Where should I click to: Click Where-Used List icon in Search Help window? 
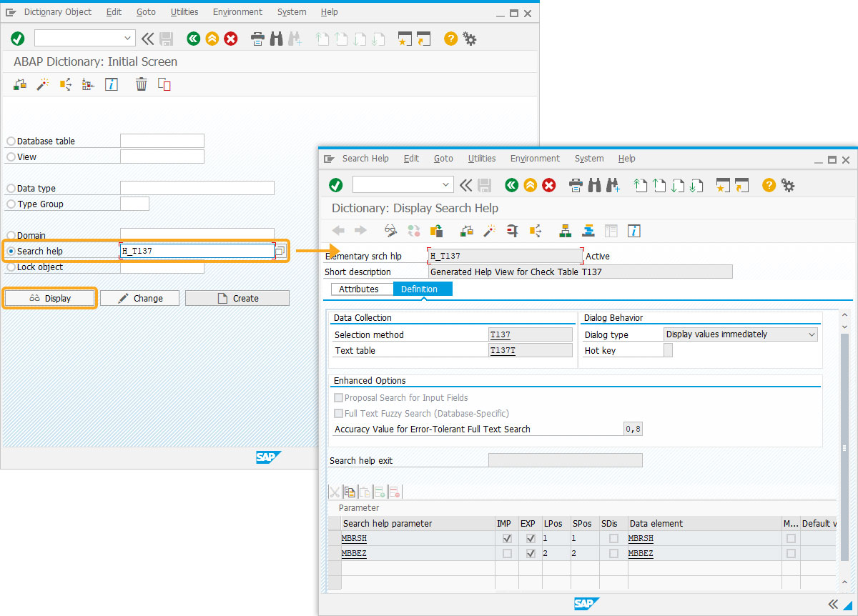(535, 230)
